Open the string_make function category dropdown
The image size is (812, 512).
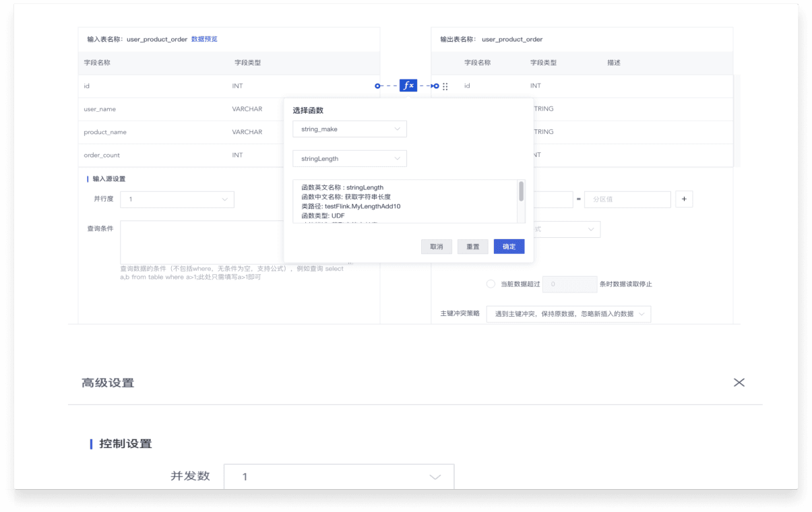(x=349, y=129)
